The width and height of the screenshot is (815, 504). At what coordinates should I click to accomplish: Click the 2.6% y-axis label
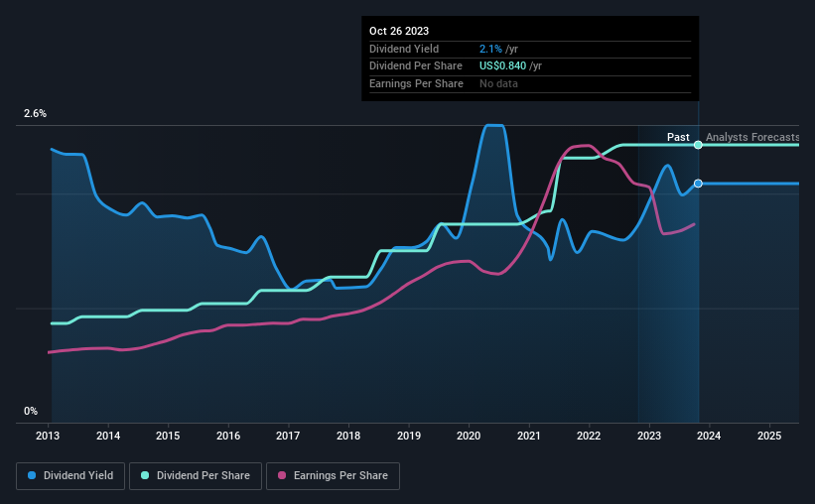[x=35, y=114]
